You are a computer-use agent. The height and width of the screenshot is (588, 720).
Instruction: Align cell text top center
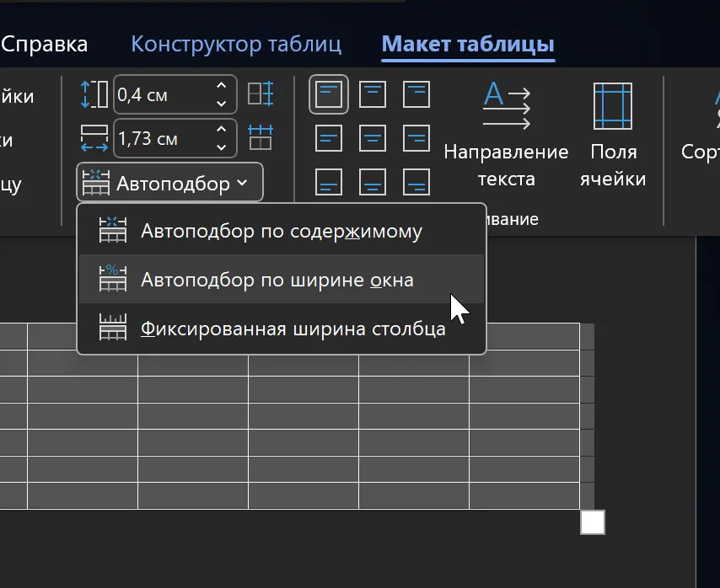coord(373,94)
